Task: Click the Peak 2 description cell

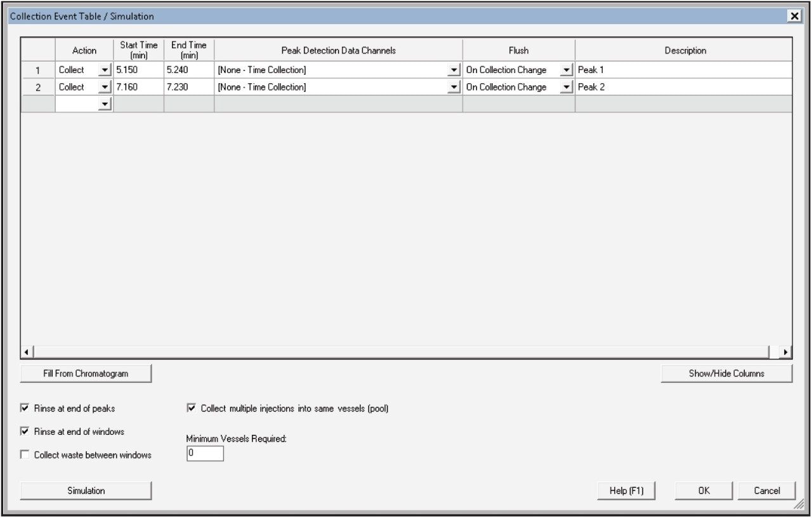Action: (x=684, y=88)
